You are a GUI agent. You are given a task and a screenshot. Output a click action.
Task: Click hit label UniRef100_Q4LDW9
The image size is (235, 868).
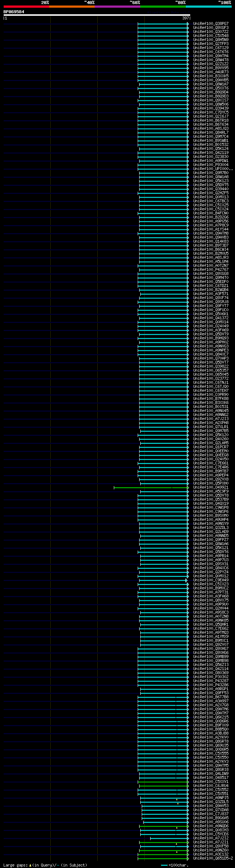[x=211, y=773]
